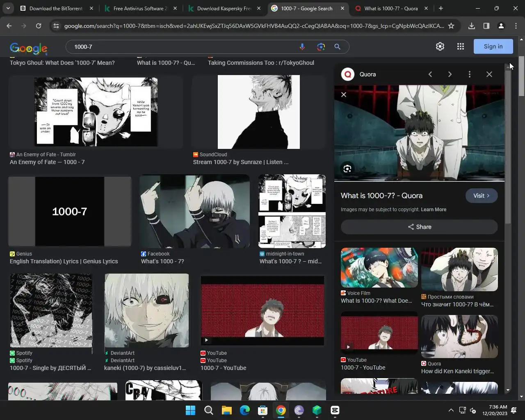Open clock and date 7:36 AM

click(495, 410)
